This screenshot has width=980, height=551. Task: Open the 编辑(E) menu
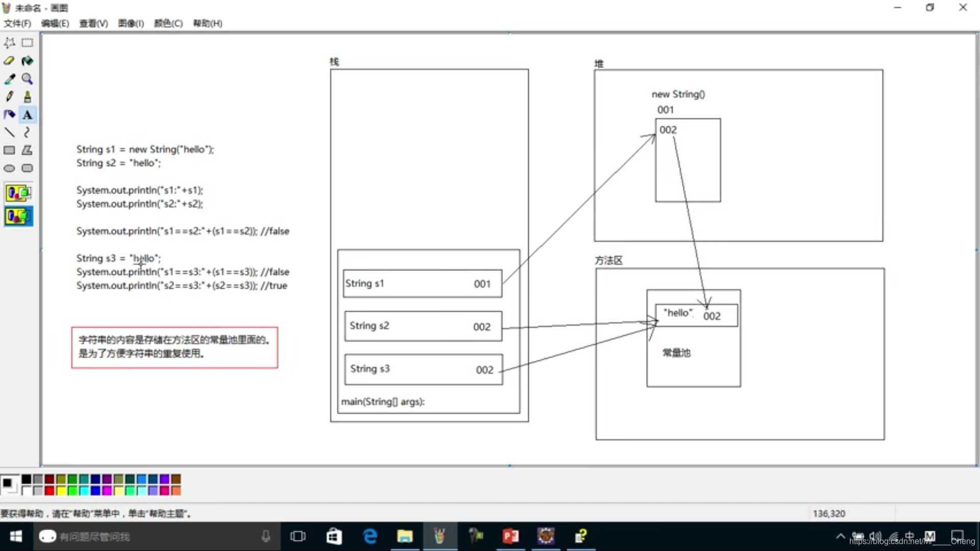55,23
